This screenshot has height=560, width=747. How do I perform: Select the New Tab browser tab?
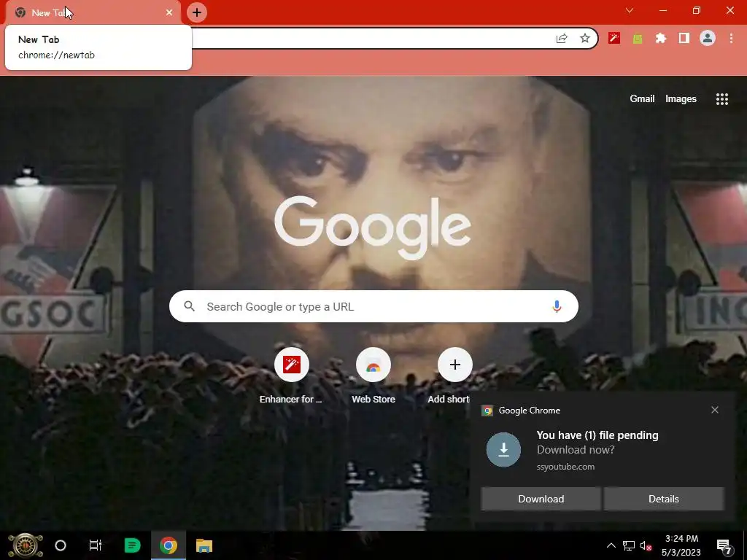pos(93,12)
